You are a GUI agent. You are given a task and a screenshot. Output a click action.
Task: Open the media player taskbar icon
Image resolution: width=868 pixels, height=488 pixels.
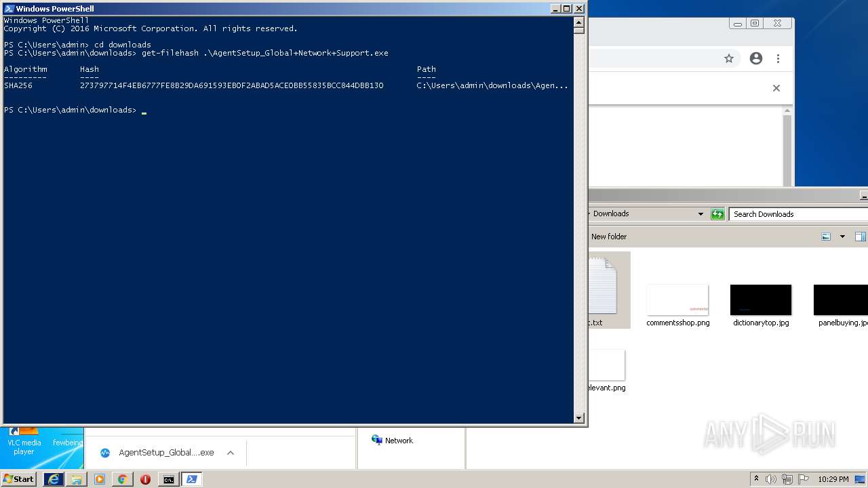pyautogui.click(x=100, y=479)
